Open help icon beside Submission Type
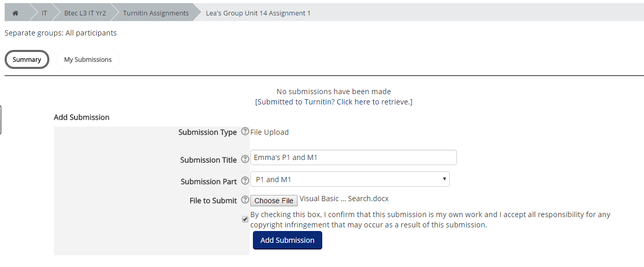The height and width of the screenshot is (267, 644). pos(245,132)
